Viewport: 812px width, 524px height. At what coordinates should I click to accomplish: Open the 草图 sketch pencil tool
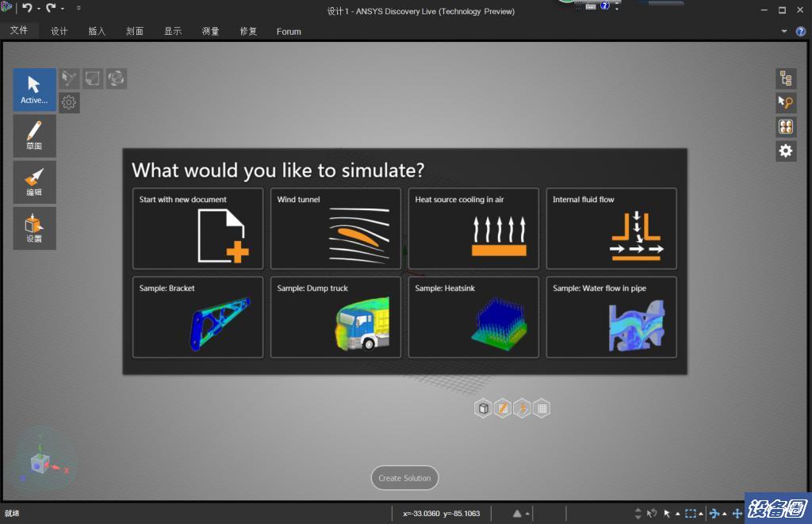tap(34, 136)
